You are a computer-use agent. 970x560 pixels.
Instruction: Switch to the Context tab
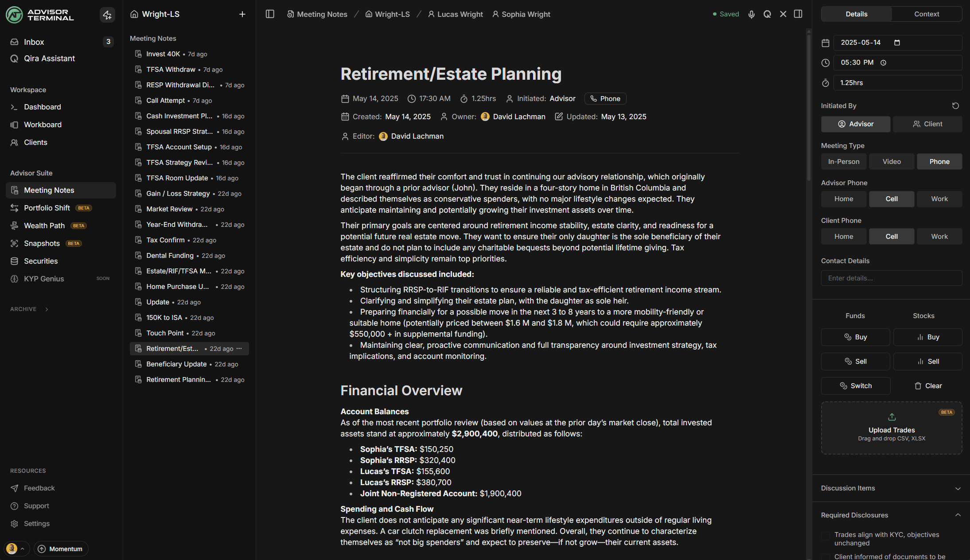pyautogui.click(x=927, y=14)
